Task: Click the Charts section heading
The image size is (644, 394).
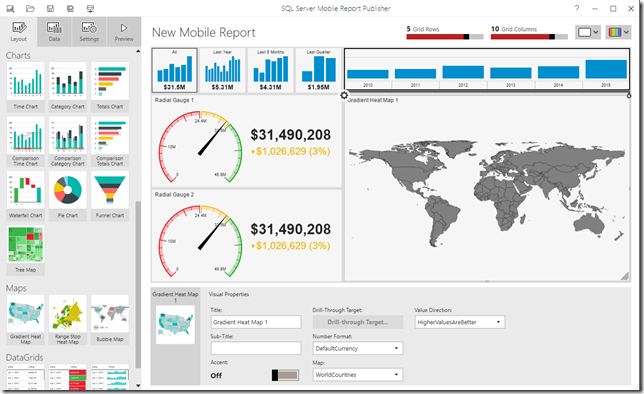Action: click(x=18, y=55)
